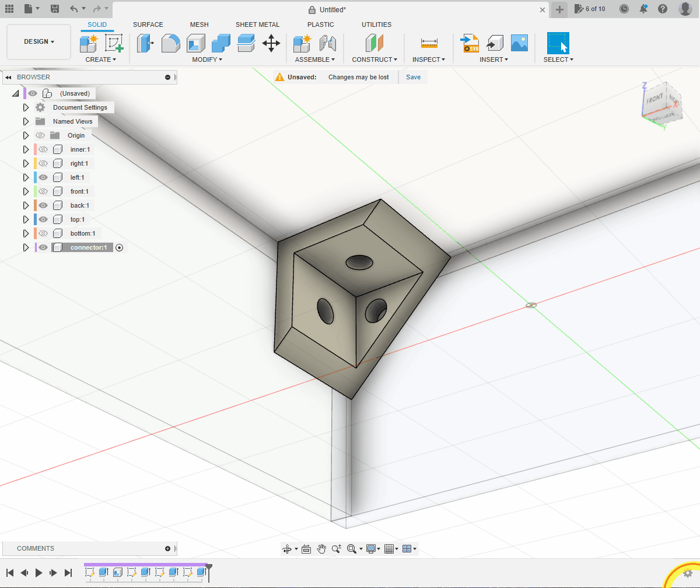Screen dimensions: 700x588
Task: Click the Measure tool in Inspect
Action: coord(429,43)
